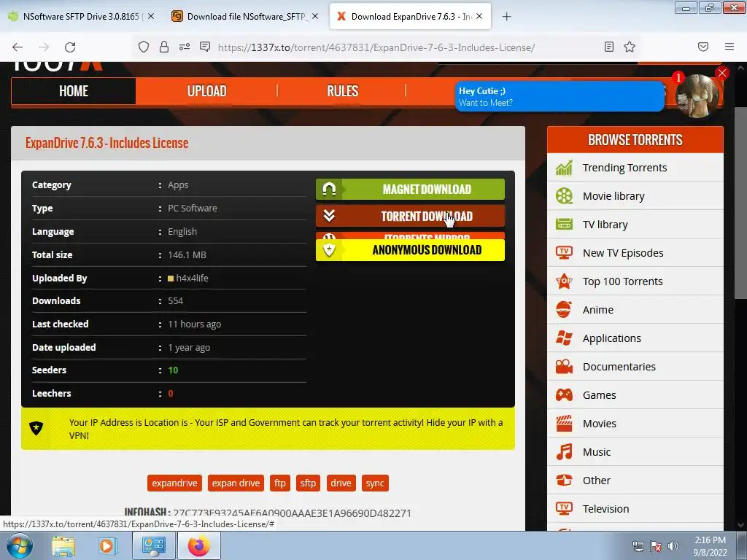The height and width of the screenshot is (560, 747).
Task: Close the NSoftware SFTP Drive tab
Action: (151, 16)
